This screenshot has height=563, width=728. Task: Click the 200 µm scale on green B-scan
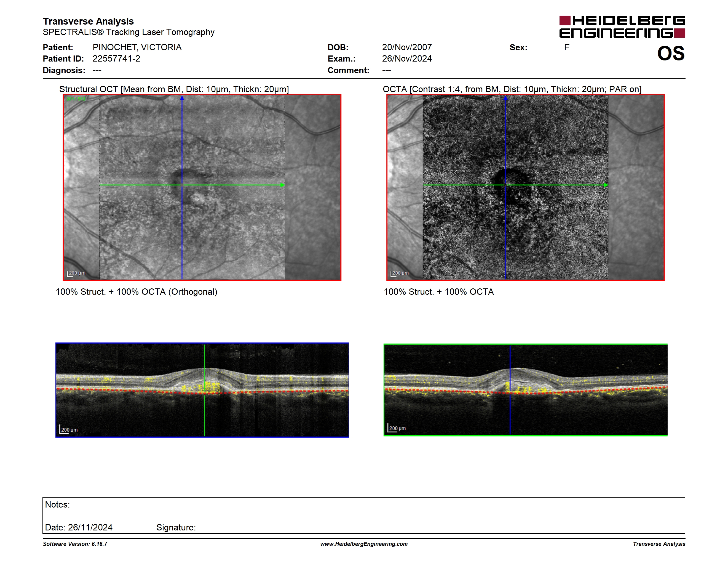[x=397, y=428]
